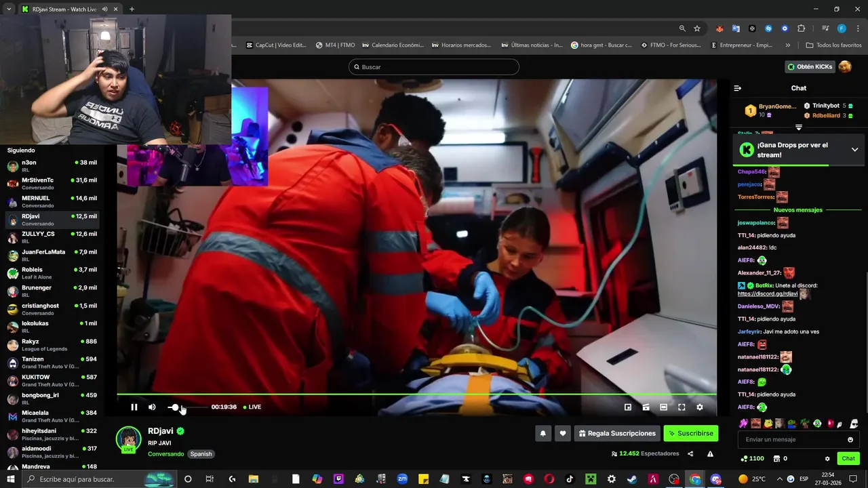Click Conversando category link
This screenshot has height=488, width=868.
click(165, 454)
